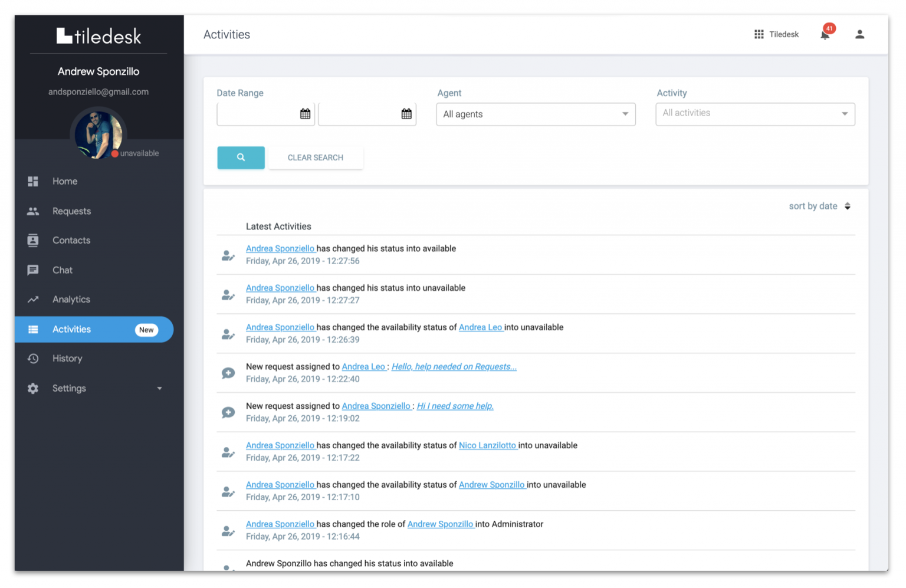Open the All activities dropdown
The image size is (906, 588).
754,114
